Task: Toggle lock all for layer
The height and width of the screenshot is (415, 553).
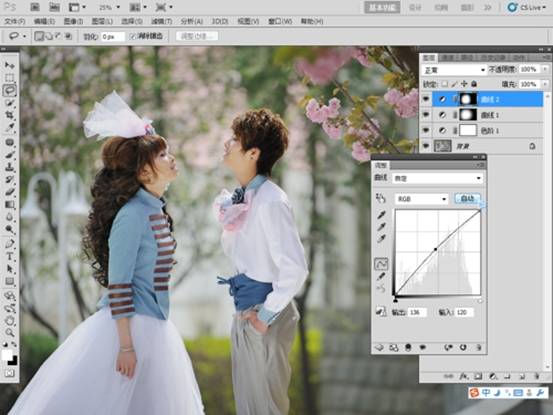Action: 474,84
